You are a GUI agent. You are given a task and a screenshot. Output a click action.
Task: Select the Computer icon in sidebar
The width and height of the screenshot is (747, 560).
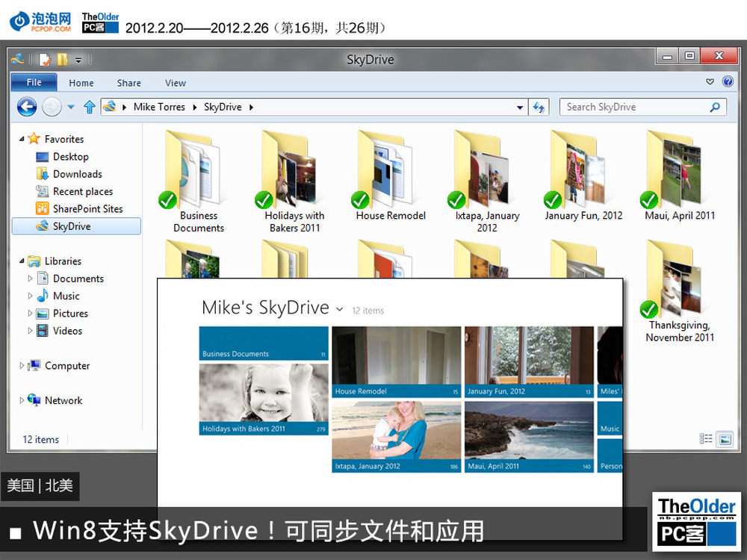pos(34,365)
